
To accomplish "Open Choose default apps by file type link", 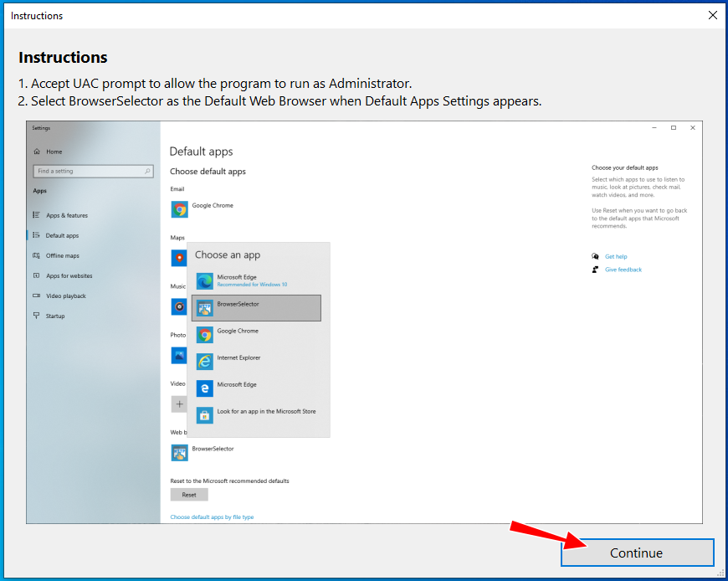I will tap(212, 517).
